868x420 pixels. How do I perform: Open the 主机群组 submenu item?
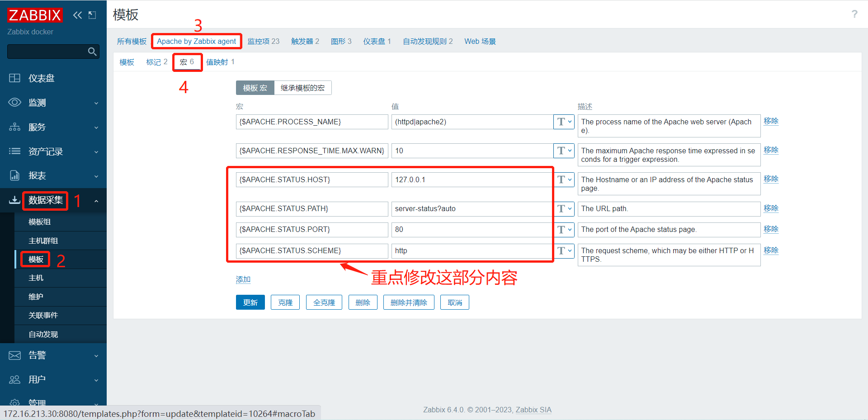[x=43, y=241]
